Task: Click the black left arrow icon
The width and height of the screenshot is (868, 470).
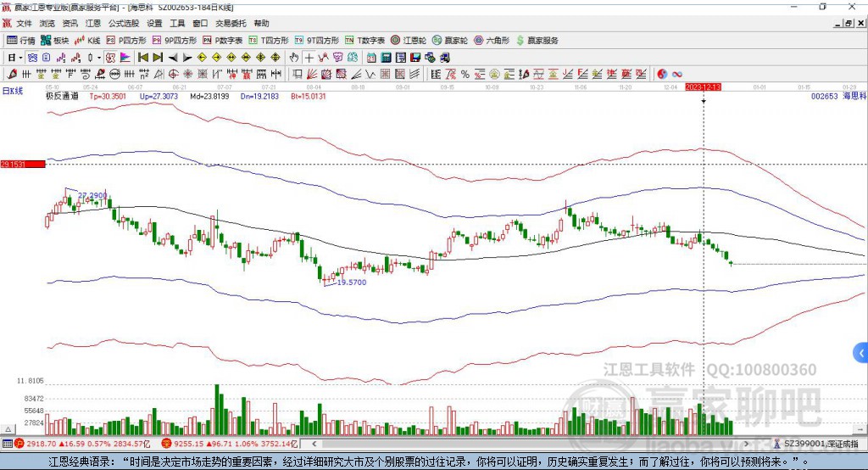Action: (173, 58)
